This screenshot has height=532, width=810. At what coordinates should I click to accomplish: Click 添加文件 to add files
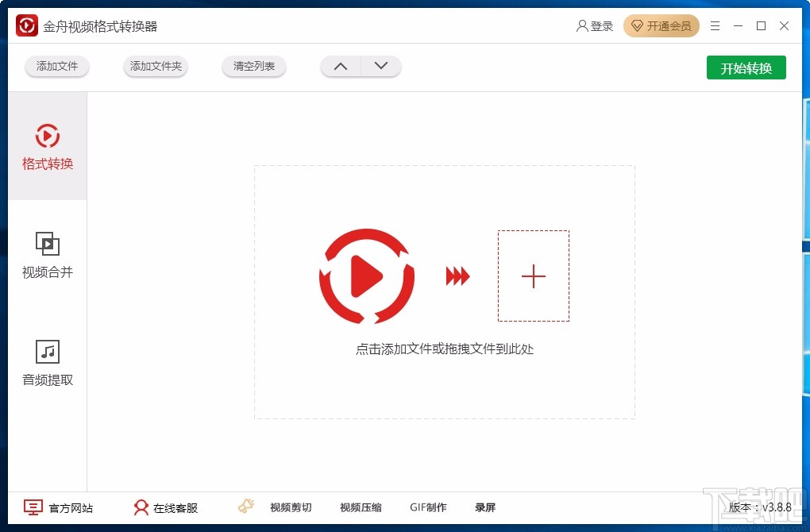point(56,67)
